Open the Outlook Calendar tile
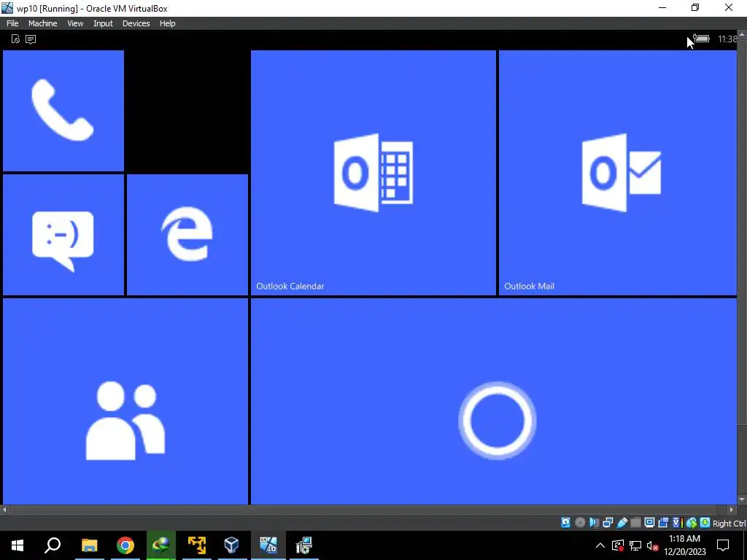Viewport: 747px width, 560px height. click(x=373, y=173)
